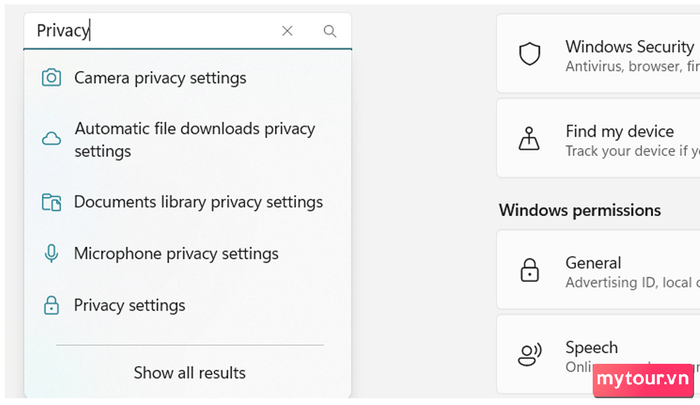Click the Windows Security shield icon
Viewport: 700px width, 405px height.
(529, 54)
